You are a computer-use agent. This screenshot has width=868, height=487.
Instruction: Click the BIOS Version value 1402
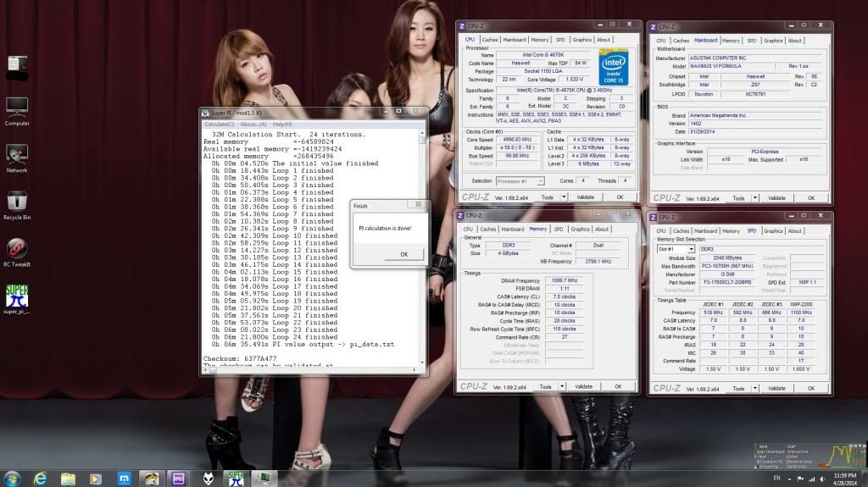(x=754, y=124)
